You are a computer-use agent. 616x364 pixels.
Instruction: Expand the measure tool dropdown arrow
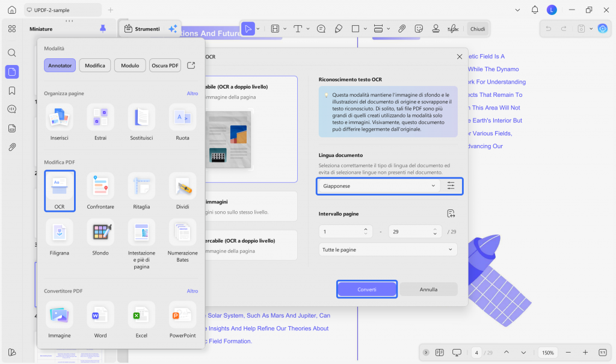[x=388, y=29]
